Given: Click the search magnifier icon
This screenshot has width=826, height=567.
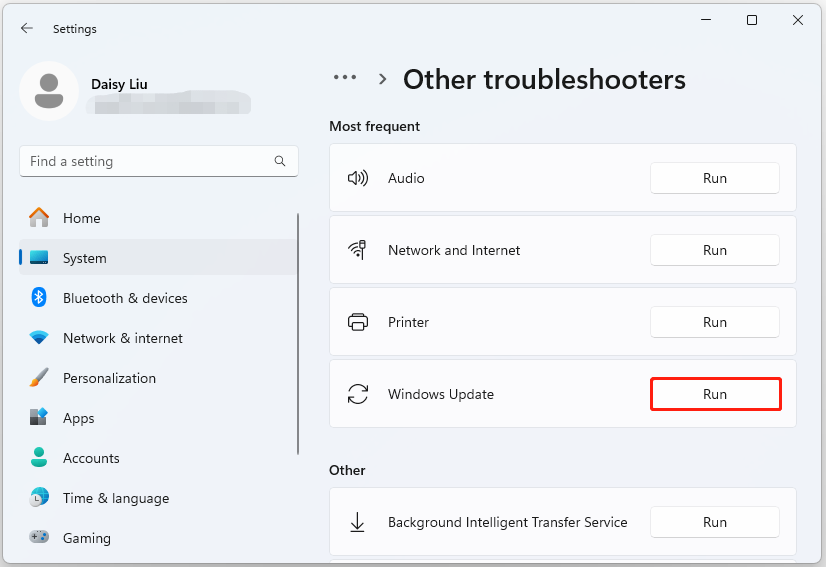Looking at the screenshot, I should (280, 161).
